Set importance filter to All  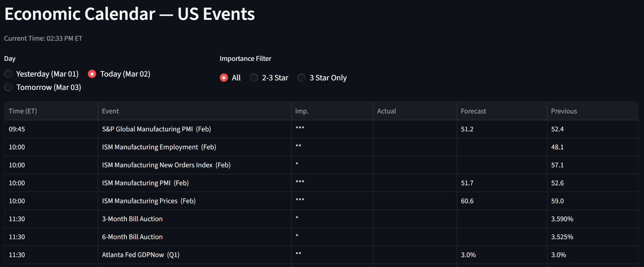click(x=224, y=78)
